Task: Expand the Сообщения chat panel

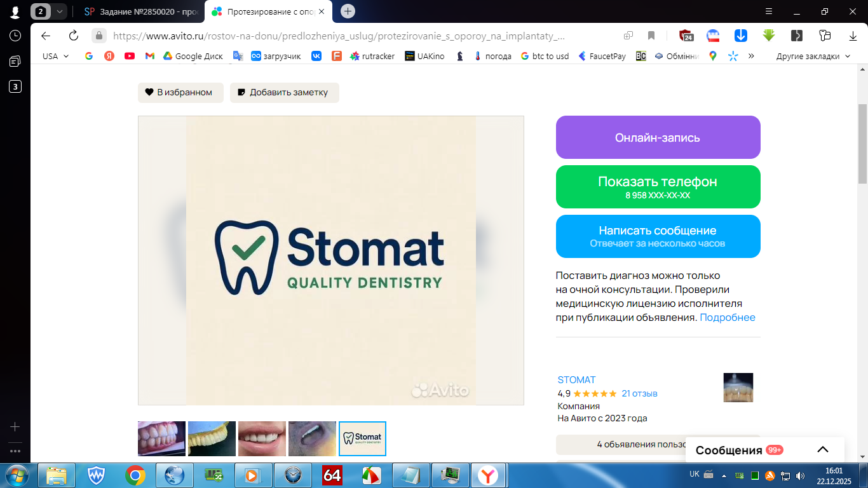Action: tap(765, 450)
